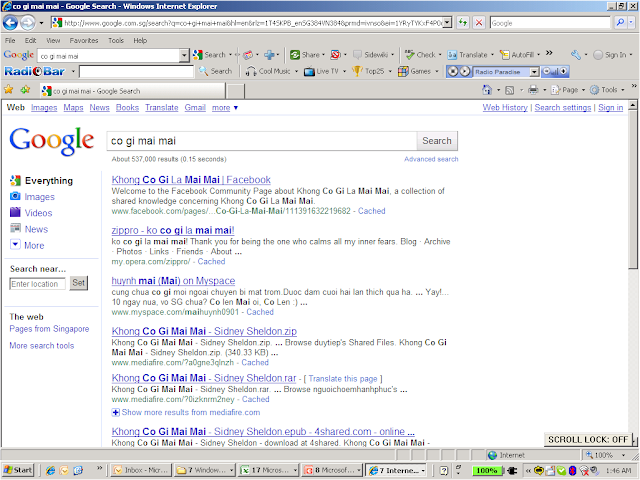640x480 pixels.
Task: Open the Favorites Center star icon
Action: [x=9, y=89]
